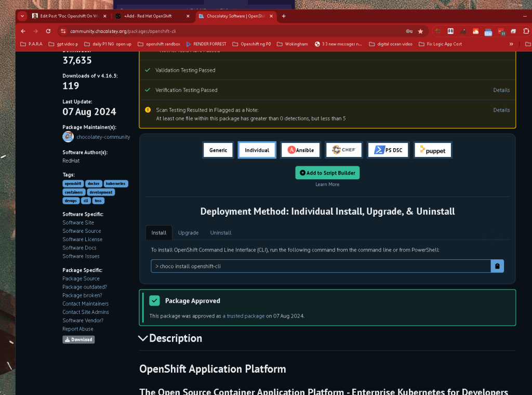Click the Download button in sidebar
The width and height of the screenshot is (532, 395).
(78, 339)
